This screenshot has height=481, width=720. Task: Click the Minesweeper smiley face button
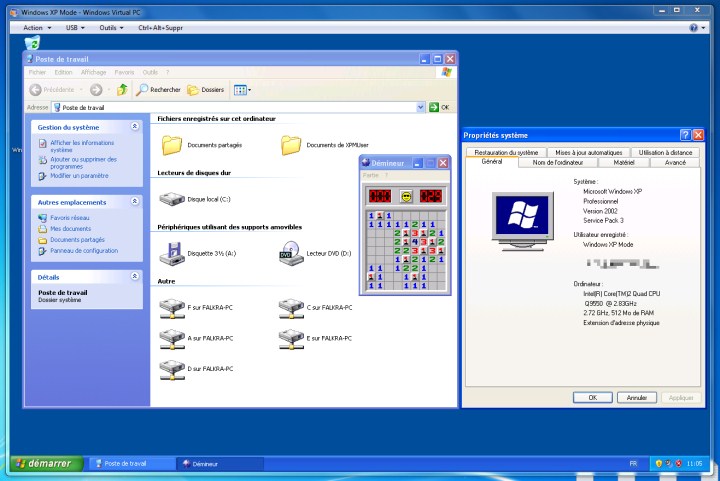[x=406, y=196]
